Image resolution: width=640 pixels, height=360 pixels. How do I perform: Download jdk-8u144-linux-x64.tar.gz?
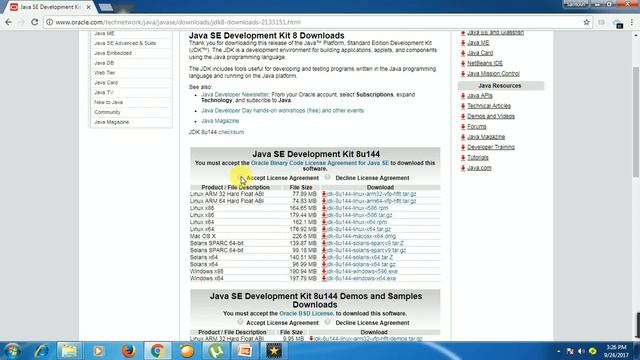[x=358, y=229]
